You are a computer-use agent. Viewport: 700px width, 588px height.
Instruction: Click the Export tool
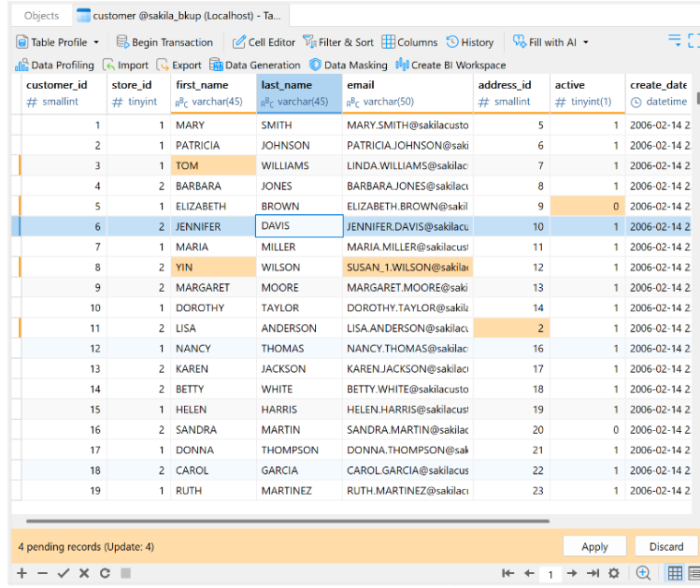(179, 65)
